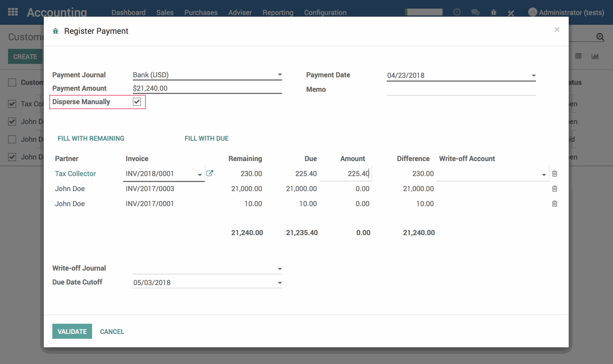Click the Remaining column header
This screenshot has width=613, height=364.
tap(245, 159)
